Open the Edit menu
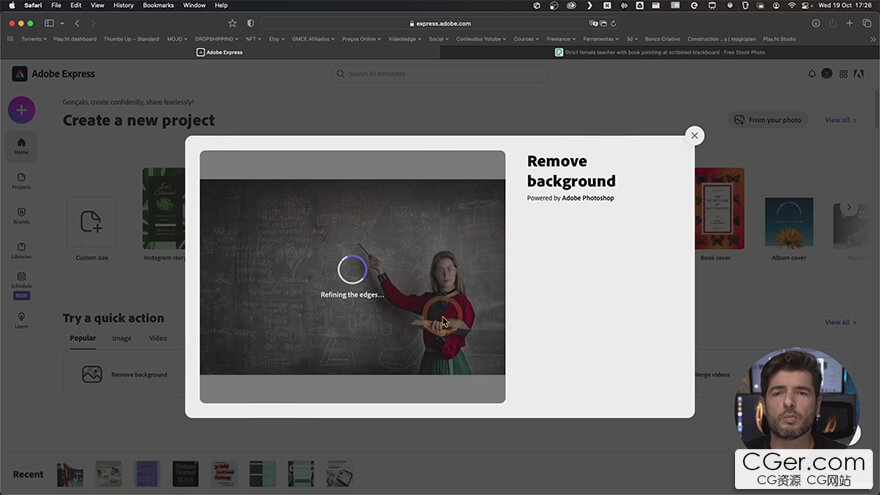This screenshot has height=495, width=880. [x=76, y=5]
